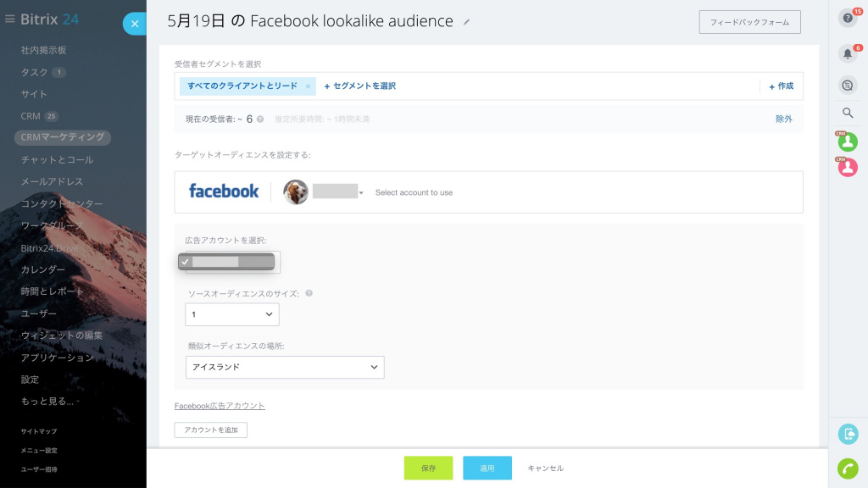Click the Facebook account profile avatar

[x=296, y=192]
